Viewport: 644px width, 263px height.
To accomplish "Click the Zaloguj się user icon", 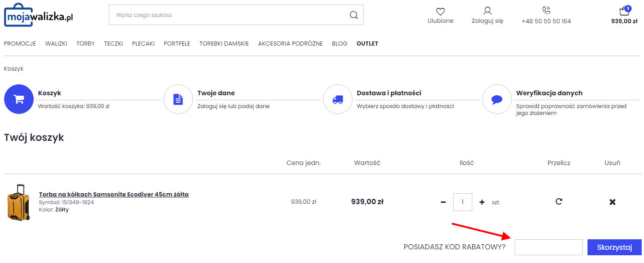I will coord(487,11).
